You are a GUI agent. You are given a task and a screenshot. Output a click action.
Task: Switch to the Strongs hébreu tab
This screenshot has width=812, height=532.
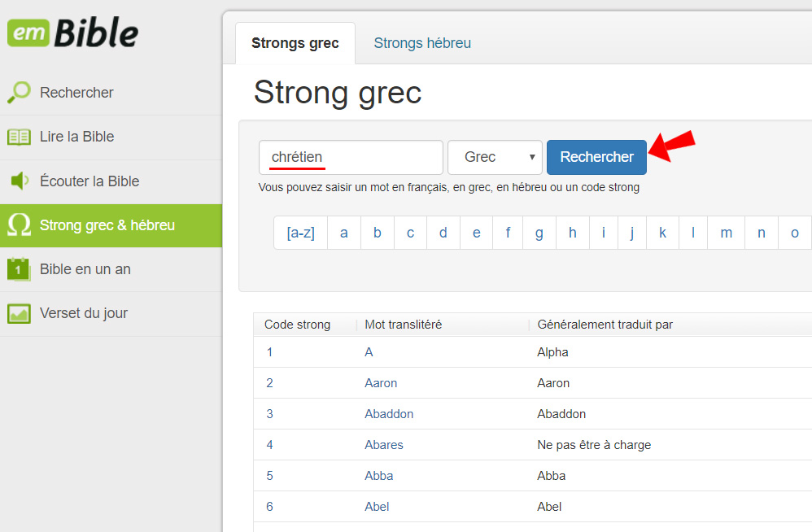pos(422,43)
